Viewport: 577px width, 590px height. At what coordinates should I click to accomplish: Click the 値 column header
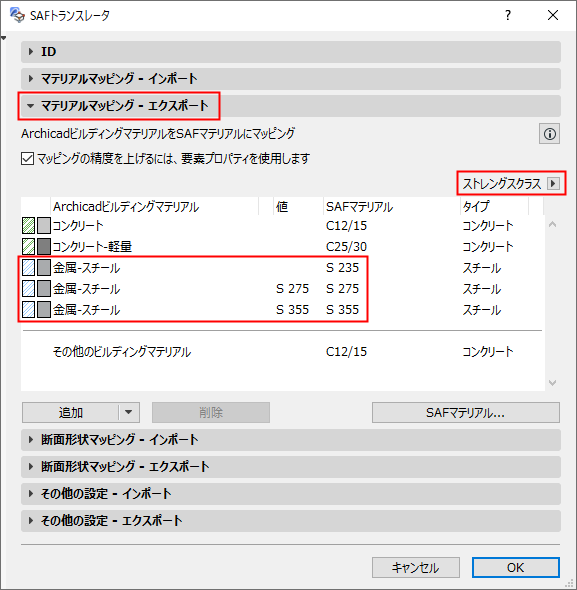click(298, 207)
